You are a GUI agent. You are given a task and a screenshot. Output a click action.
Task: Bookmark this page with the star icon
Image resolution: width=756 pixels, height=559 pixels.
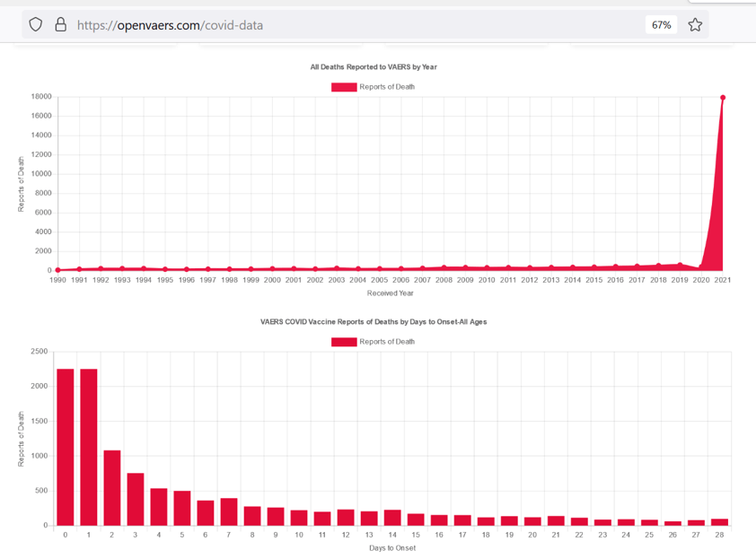(694, 25)
